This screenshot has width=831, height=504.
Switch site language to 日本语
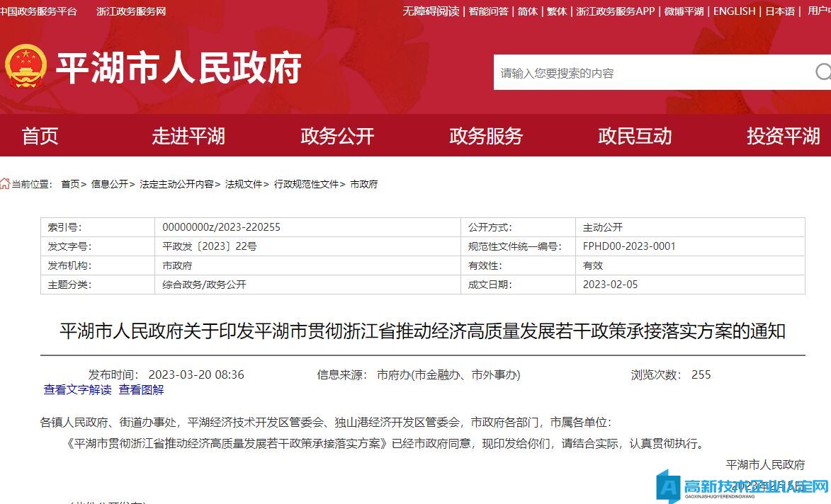click(780, 11)
